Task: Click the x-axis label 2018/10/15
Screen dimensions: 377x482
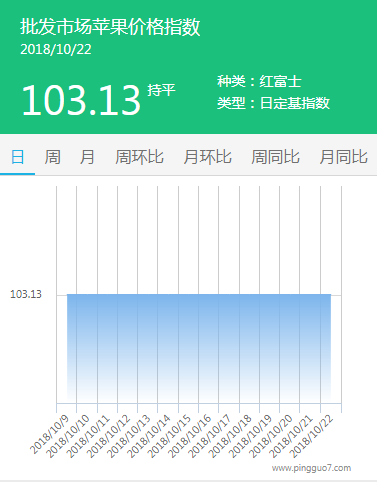Action: pyautogui.click(x=169, y=436)
